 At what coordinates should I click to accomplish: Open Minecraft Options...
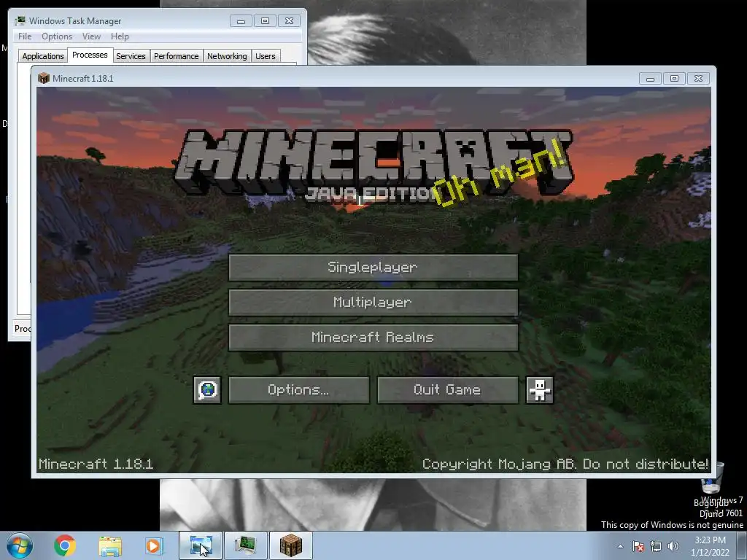pyautogui.click(x=298, y=390)
